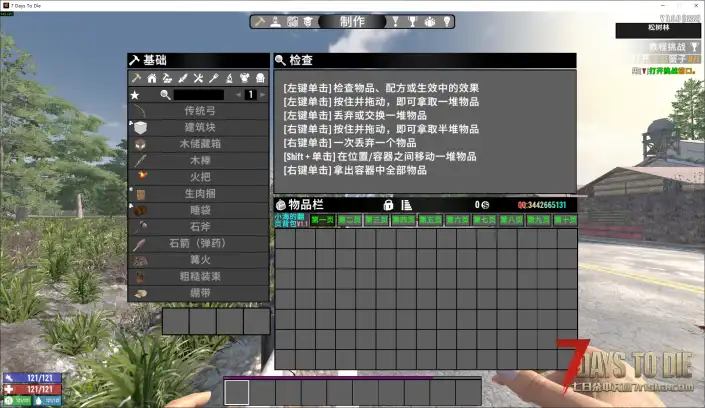Select the armor helmet category icon
This screenshot has width=705, height=408.
[260, 78]
